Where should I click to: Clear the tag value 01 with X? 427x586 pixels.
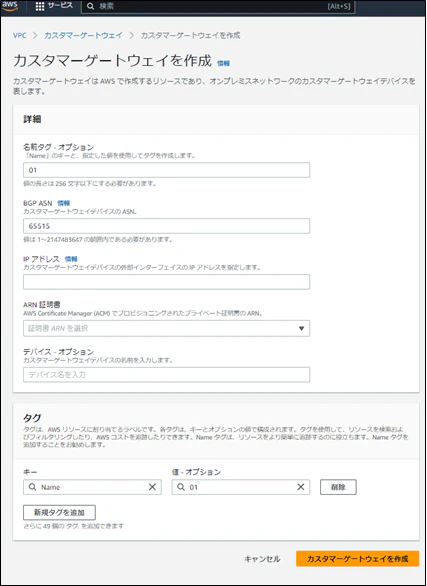pyautogui.click(x=301, y=487)
